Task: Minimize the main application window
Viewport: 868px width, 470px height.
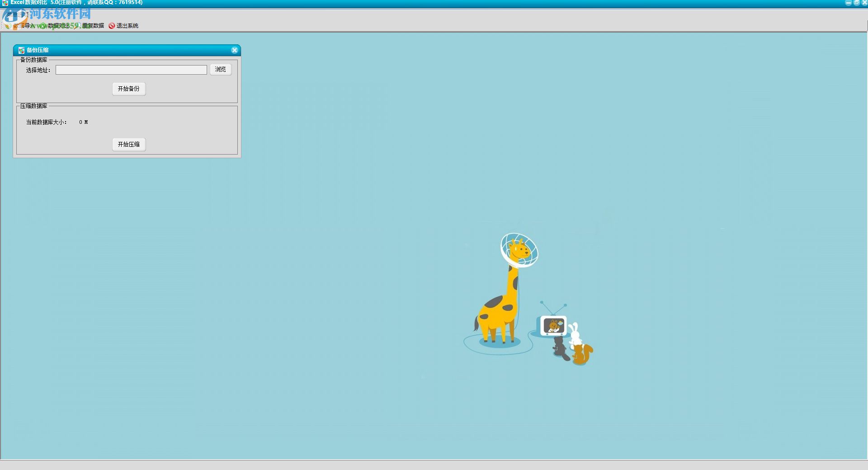Action: point(848,3)
